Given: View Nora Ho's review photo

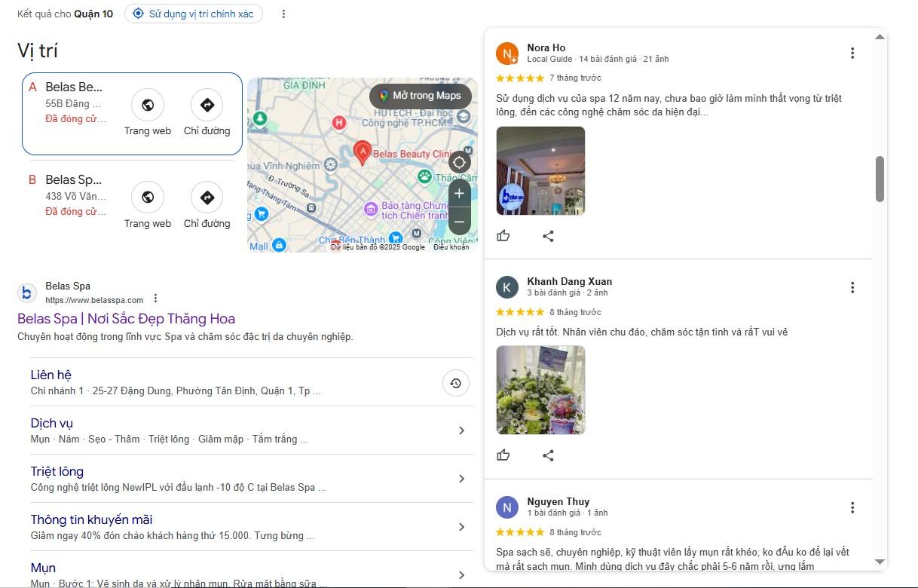Looking at the screenshot, I should point(540,170).
